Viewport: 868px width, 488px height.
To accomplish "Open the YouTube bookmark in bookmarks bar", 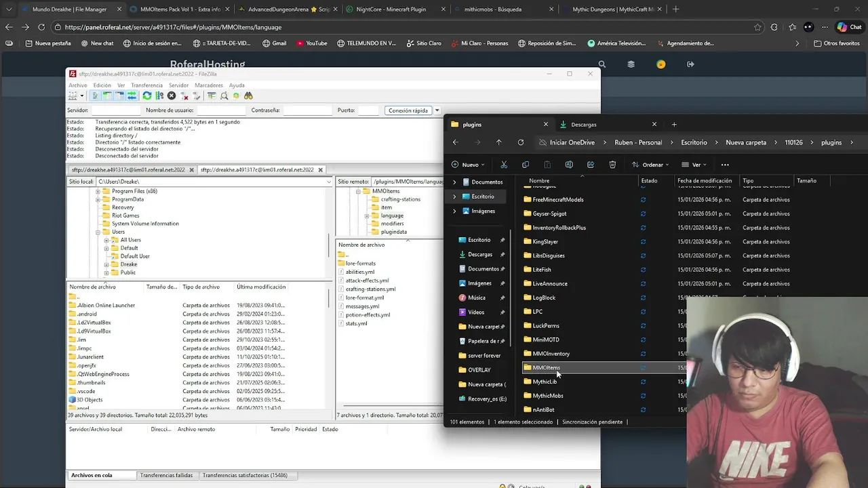I will 311,43.
